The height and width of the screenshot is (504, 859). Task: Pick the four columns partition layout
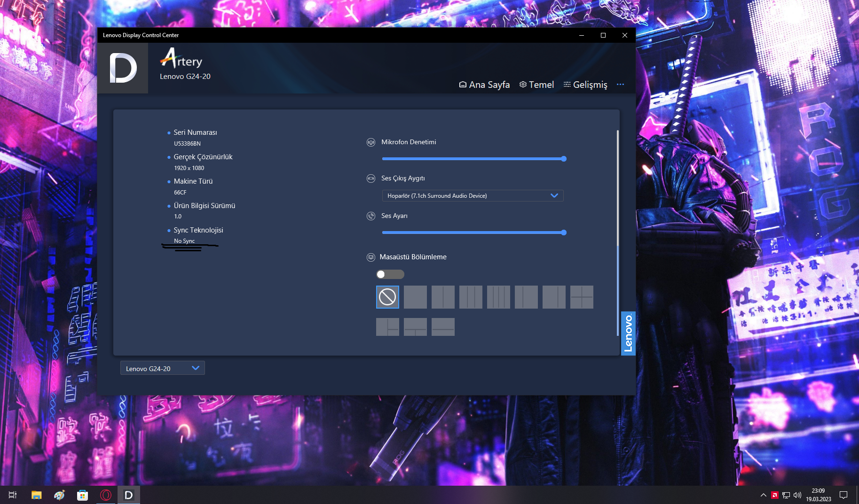coord(498,297)
